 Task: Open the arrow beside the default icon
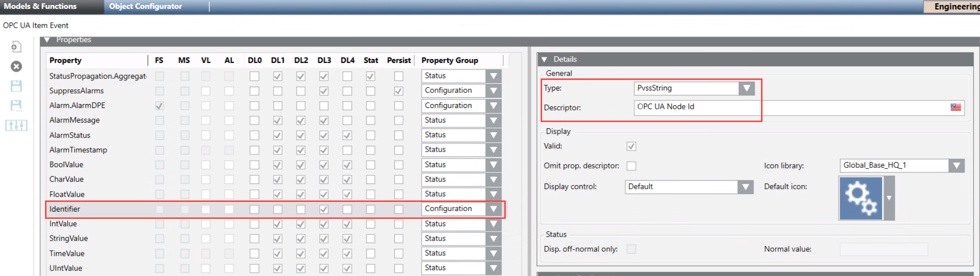click(x=889, y=198)
